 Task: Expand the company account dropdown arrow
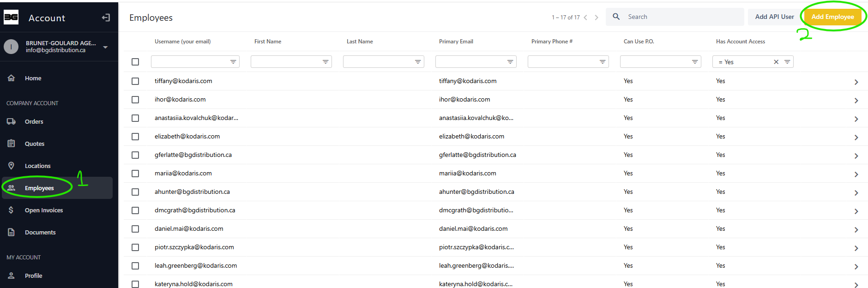(x=105, y=47)
